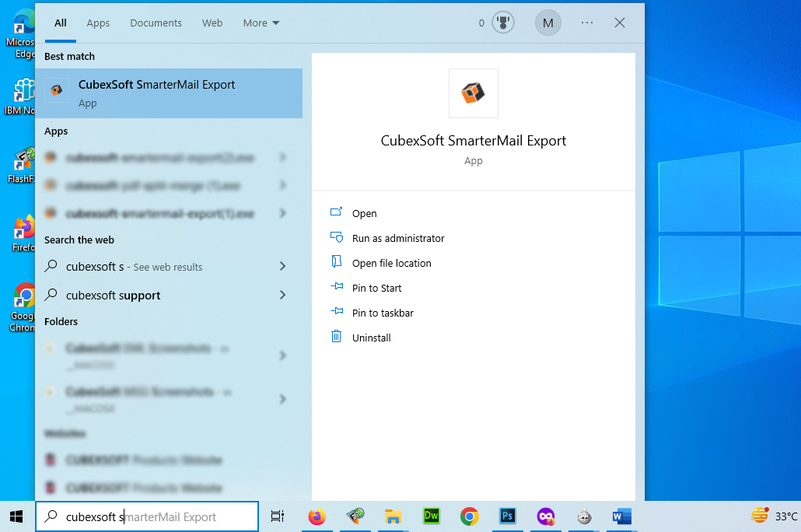
Task: Pin the app to taskbar
Action: 382,313
